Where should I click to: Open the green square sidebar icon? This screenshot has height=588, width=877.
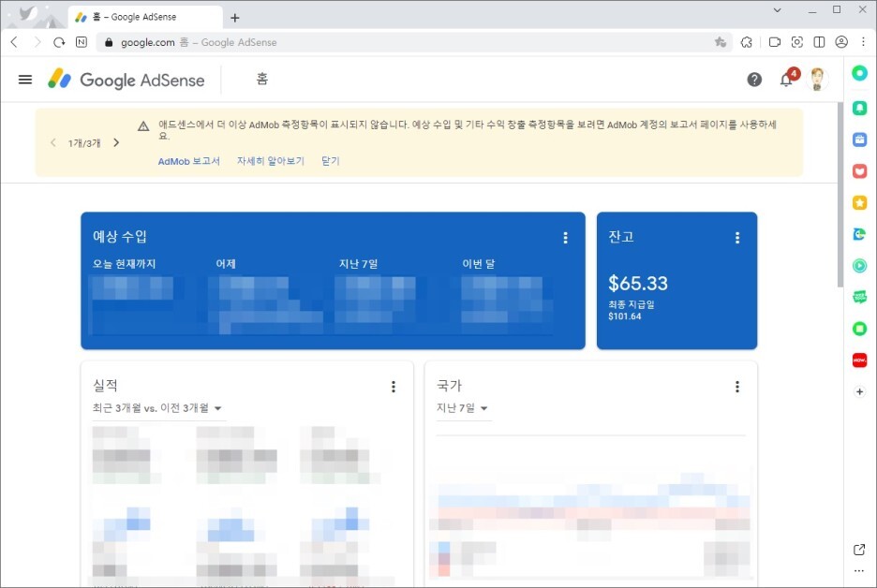859,329
